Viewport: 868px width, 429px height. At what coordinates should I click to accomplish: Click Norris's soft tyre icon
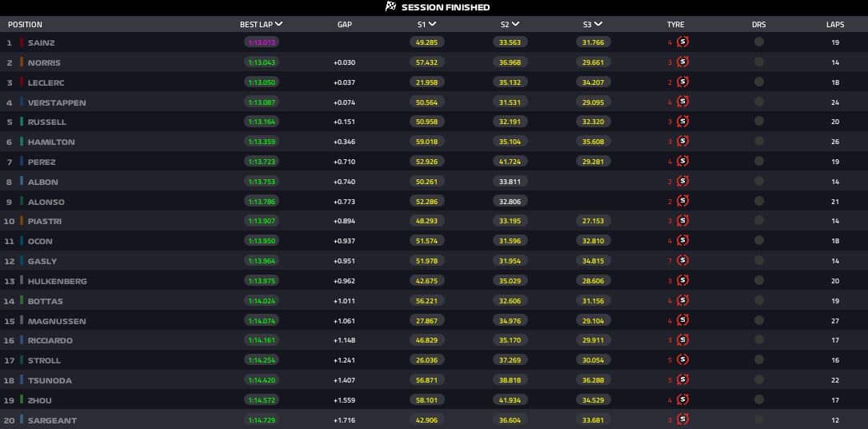682,62
